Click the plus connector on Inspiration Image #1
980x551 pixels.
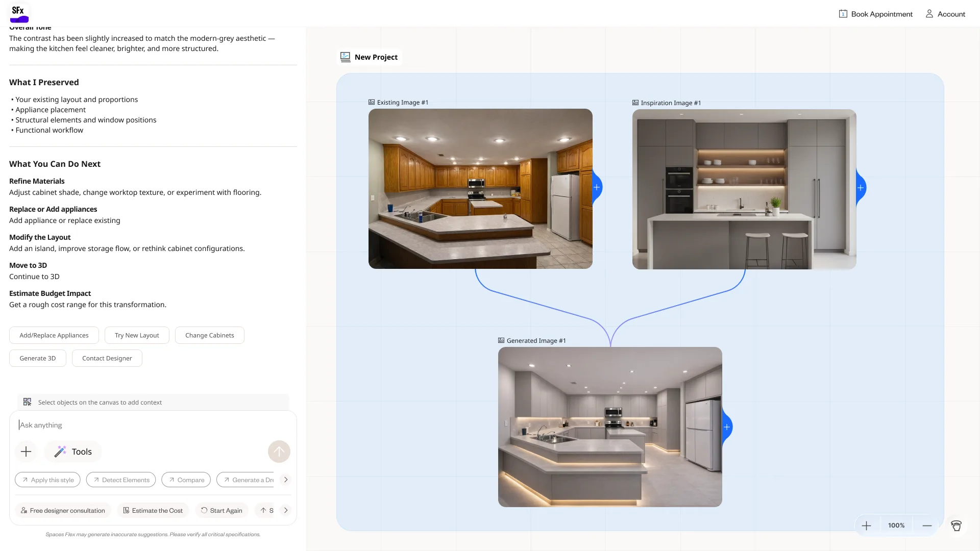[861, 188]
